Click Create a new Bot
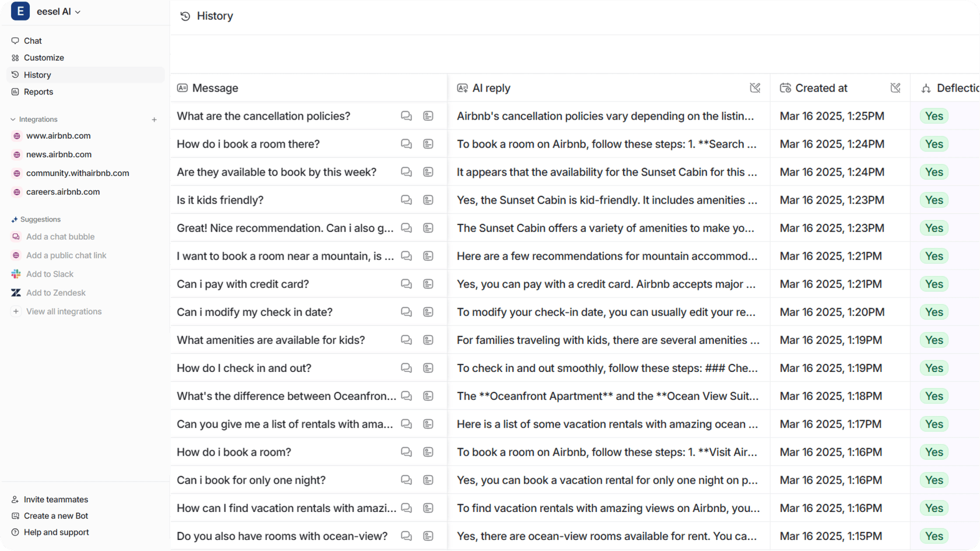Image resolution: width=980 pixels, height=551 pixels. (56, 516)
